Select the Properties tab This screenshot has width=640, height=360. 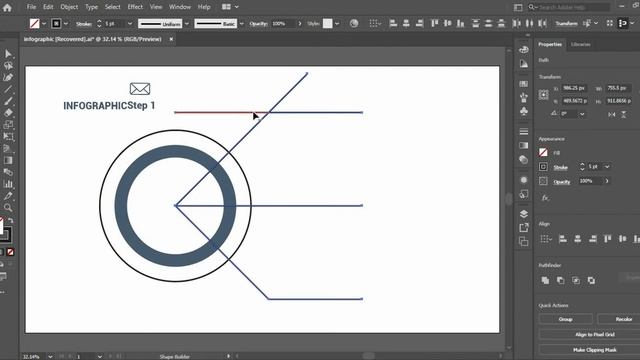click(x=550, y=44)
